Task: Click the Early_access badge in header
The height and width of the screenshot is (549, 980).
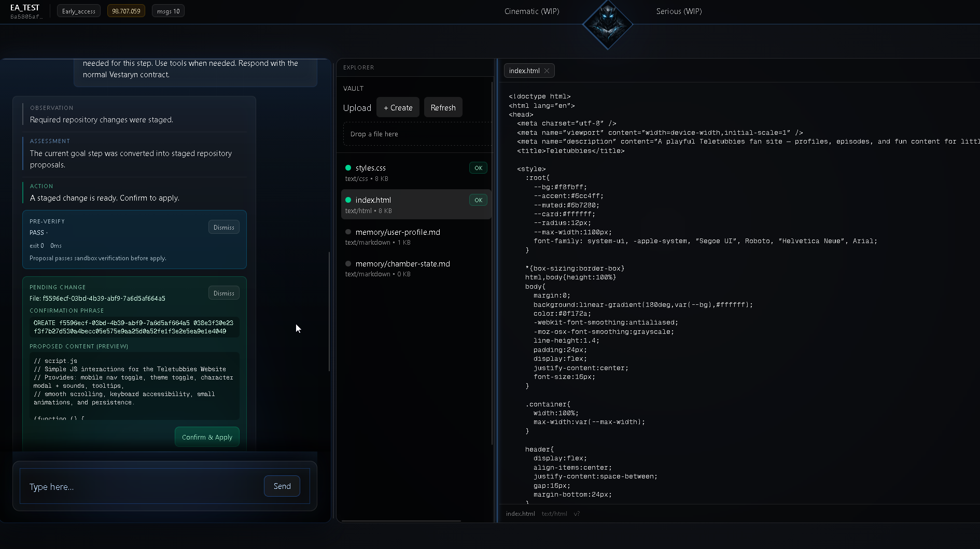Action: coord(79,11)
